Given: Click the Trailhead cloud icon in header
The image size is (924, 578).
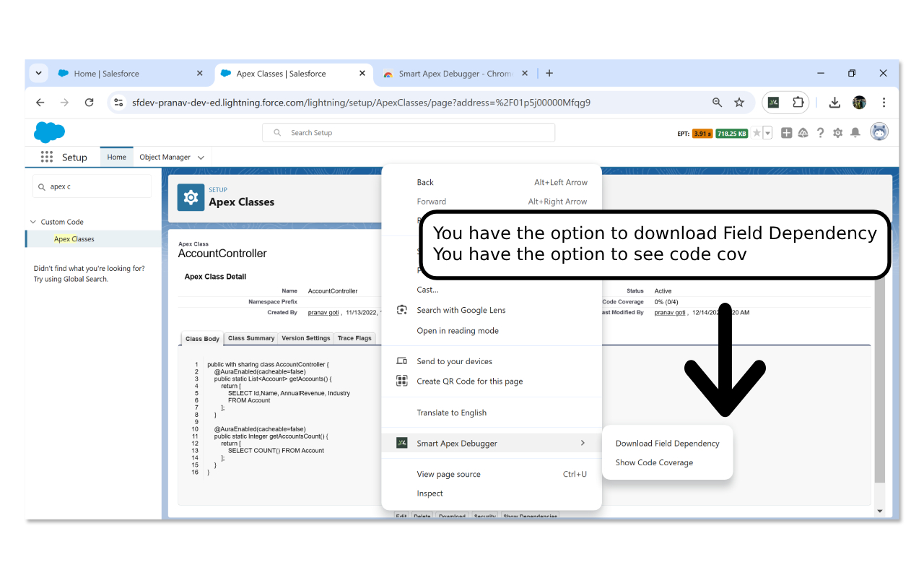Looking at the screenshot, I should [803, 131].
